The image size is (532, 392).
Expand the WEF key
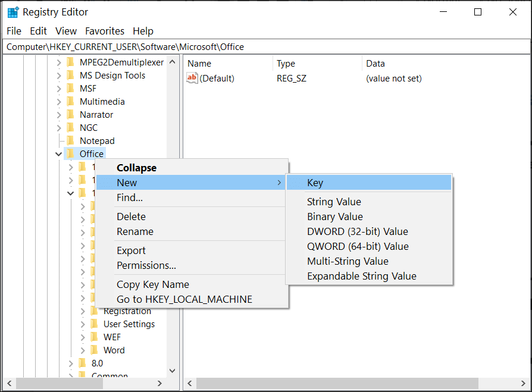tap(83, 337)
